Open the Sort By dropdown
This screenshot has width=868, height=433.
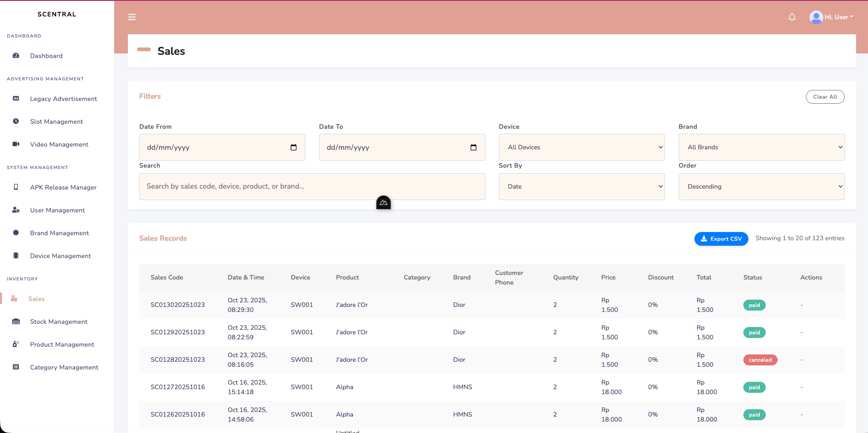pos(581,186)
